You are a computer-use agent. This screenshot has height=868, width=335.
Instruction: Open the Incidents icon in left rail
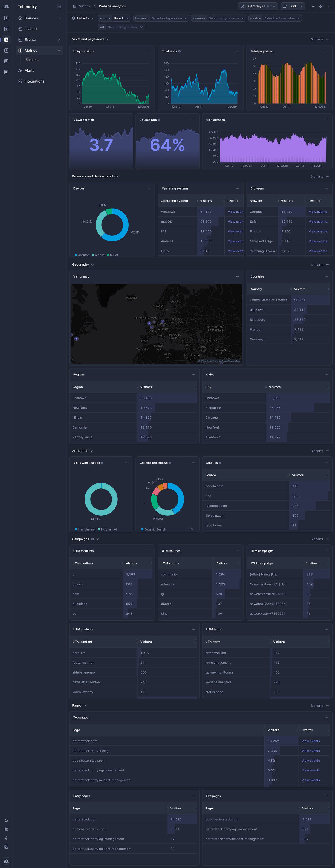6,51
